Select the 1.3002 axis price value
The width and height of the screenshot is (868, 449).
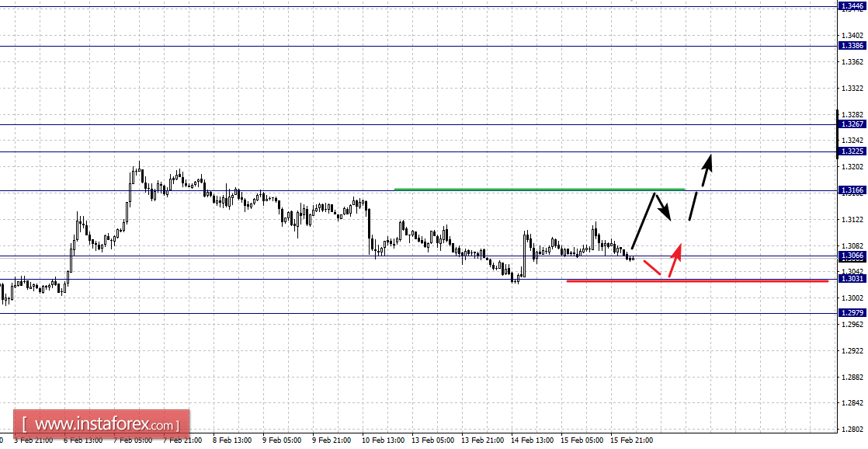(x=852, y=298)
